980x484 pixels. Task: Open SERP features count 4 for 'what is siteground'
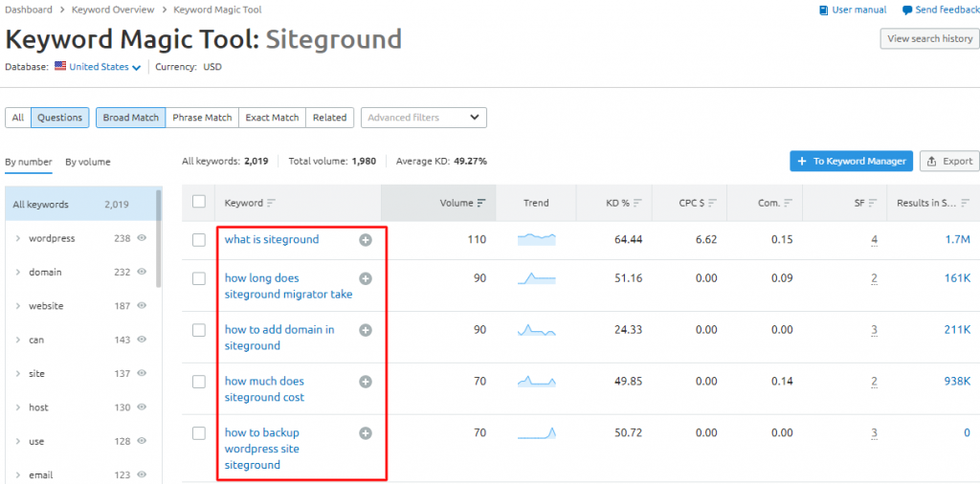pos(875,240)
